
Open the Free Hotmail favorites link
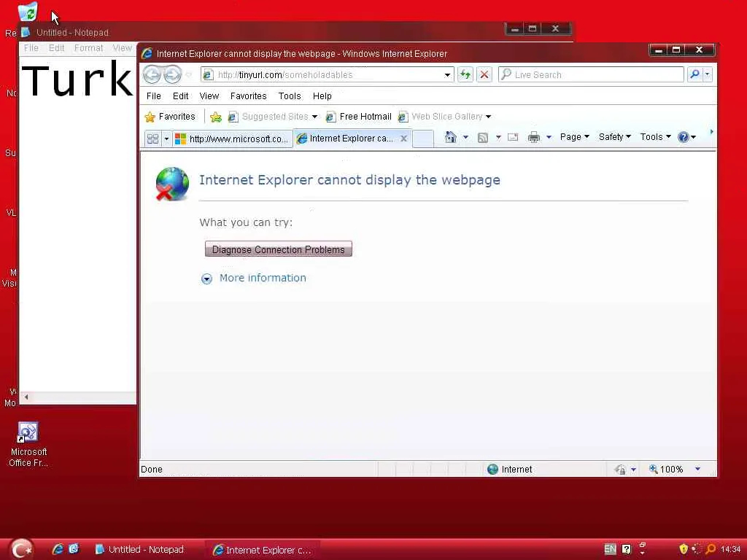[358, 117]
